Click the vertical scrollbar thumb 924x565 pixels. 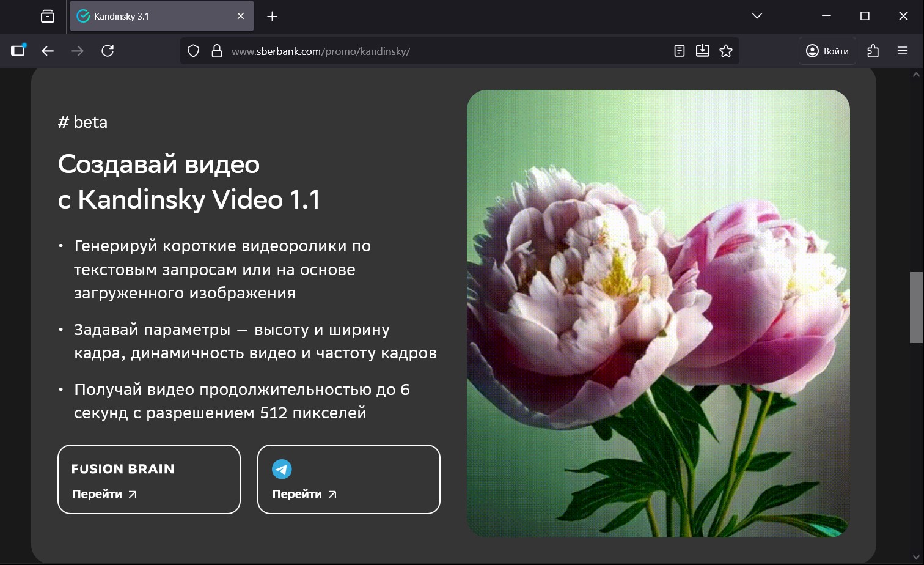point(916,307)
